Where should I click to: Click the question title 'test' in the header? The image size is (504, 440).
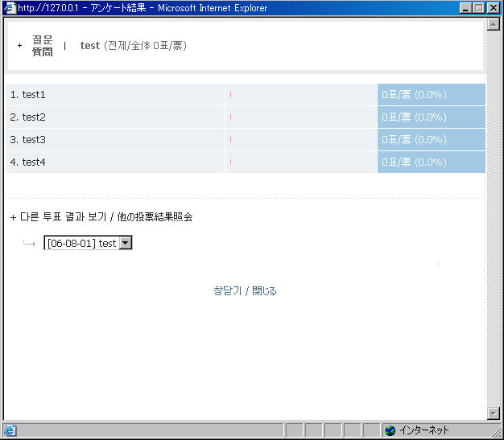point(90,46)
